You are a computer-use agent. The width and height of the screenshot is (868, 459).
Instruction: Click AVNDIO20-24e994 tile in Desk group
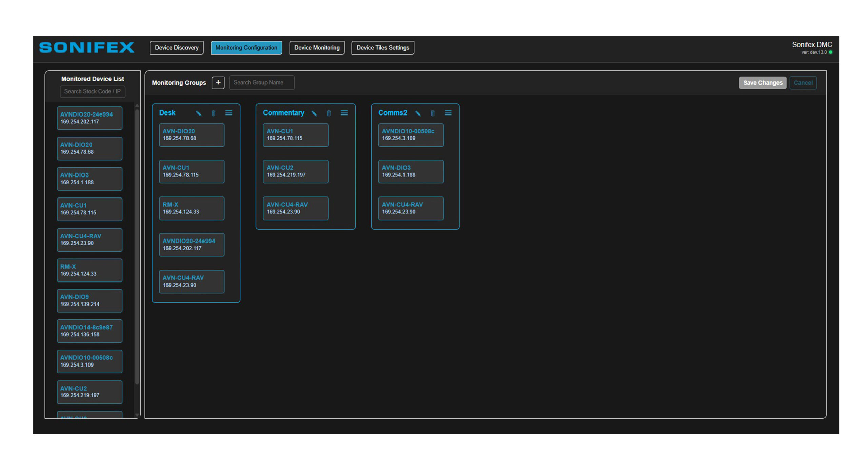tap(192, 245)
